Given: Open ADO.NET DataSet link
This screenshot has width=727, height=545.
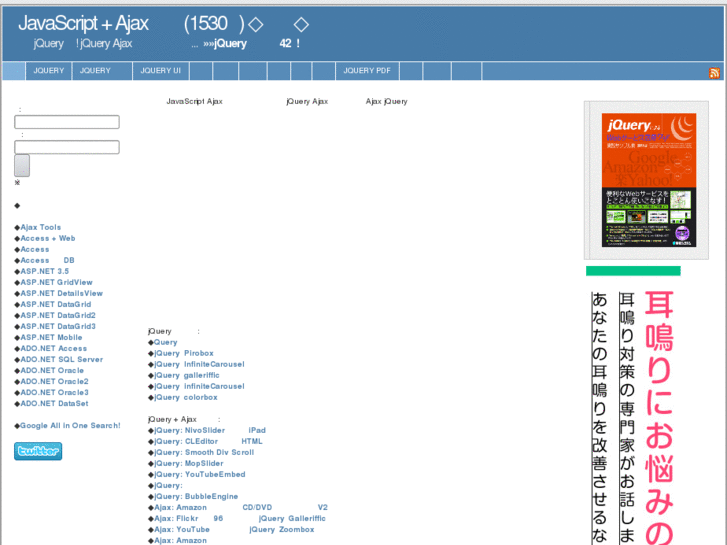Looking at the screenshot, I should 54,404.
